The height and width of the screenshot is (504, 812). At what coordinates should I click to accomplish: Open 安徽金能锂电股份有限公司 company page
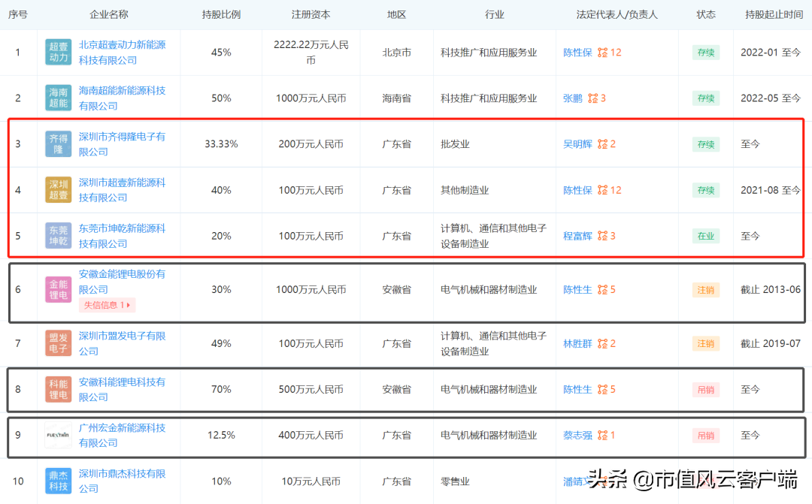point(123,282)
